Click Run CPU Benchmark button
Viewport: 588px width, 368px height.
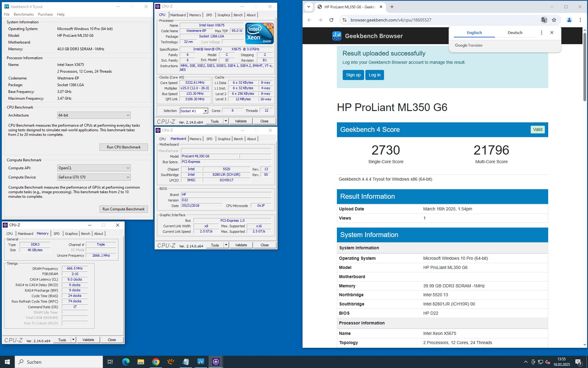pos(124,147)
